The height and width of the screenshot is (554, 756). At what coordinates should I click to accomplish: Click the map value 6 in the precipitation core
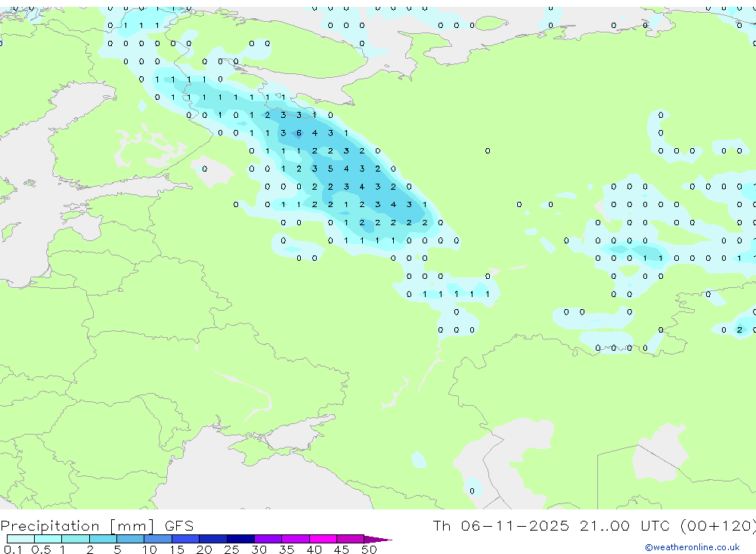click(299, 133)
